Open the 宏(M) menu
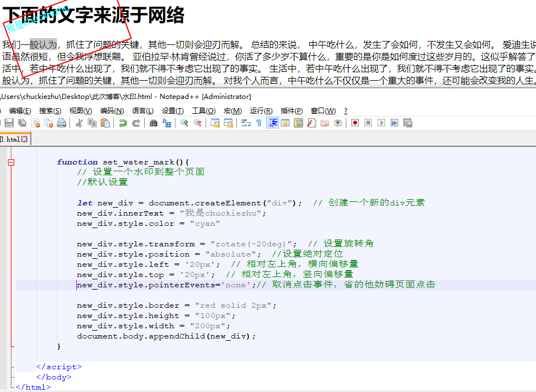536x392 pixels. 233,111
